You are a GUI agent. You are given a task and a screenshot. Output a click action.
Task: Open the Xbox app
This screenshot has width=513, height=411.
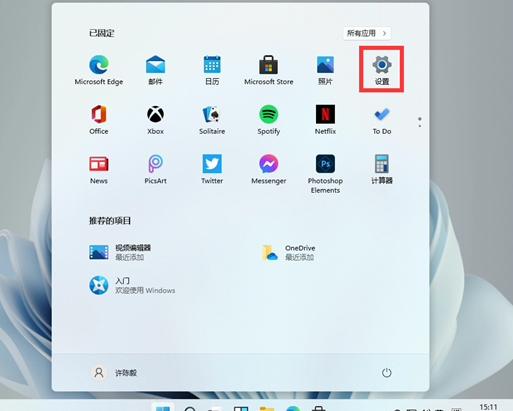click(155, 119)
